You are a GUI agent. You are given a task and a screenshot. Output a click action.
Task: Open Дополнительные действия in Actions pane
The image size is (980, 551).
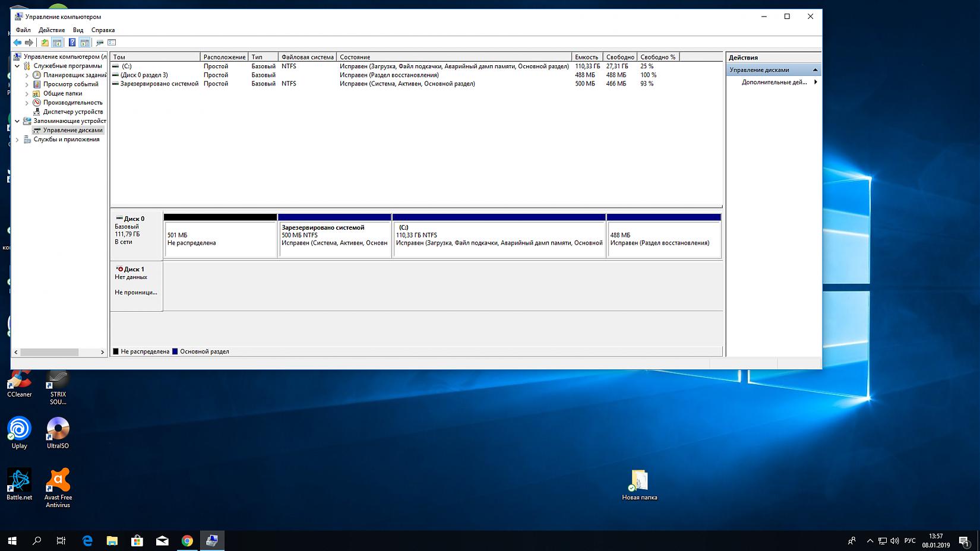click(774, 83)
